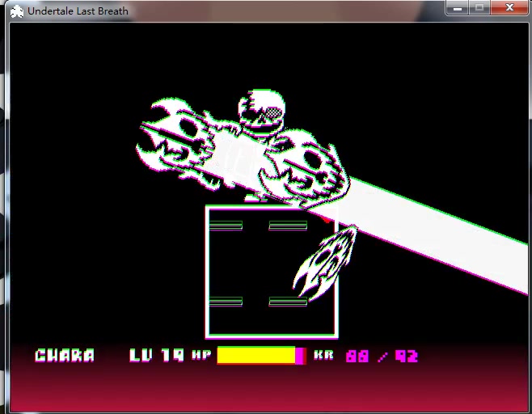The width and height of the screenshot is (532, 414).
Task: Click Sans's skull head sprite
Action: pyautogui.click(x=262, y=112)
